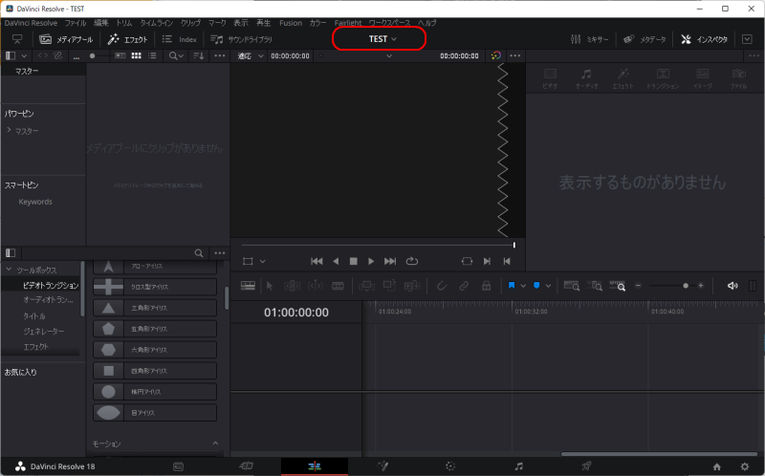Image resolution: width=765 pixels, height=476 pixels.
Task: Toggle timeline Snapping magnet
Action: click(441, 286)
